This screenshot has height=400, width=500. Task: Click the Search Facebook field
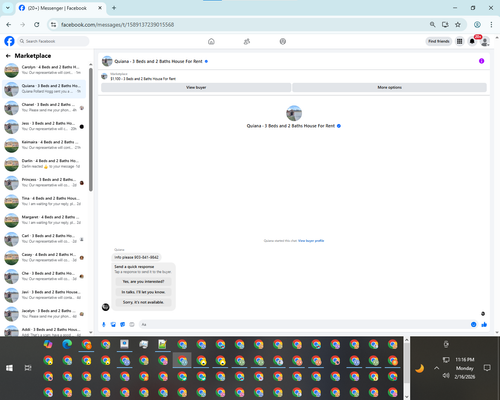pyautogui.click(x=53, y=41)
